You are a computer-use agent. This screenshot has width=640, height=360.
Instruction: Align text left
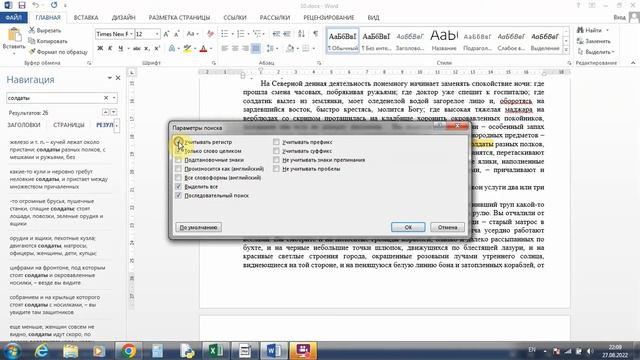click(x=224, y=49)
